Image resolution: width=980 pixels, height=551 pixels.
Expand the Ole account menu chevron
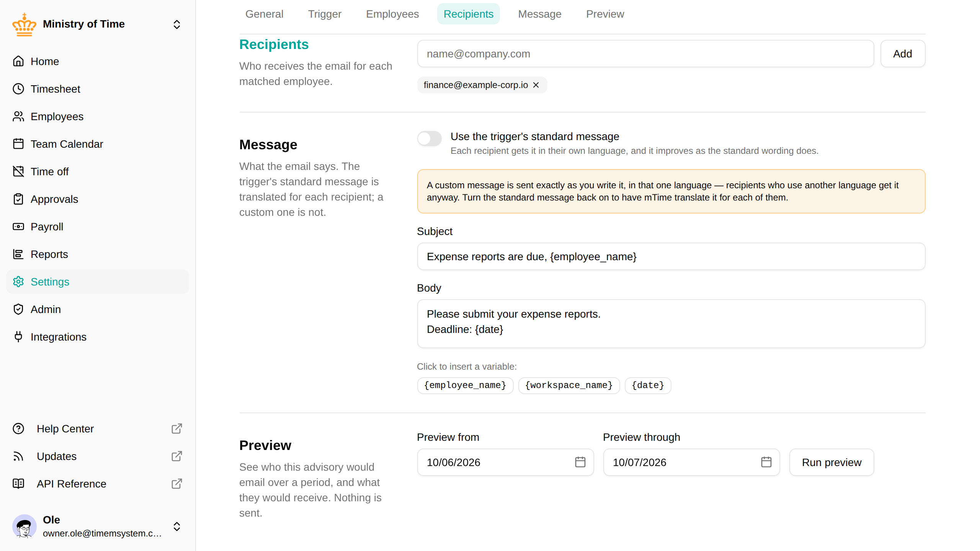[x=177, y=527]
